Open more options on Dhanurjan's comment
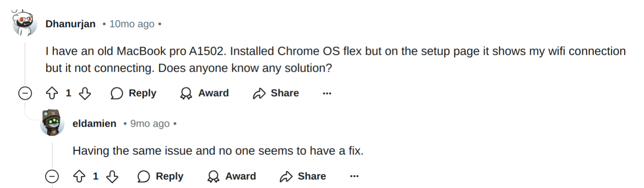Viewport: 644px width, 188px height. click(327, 93)
